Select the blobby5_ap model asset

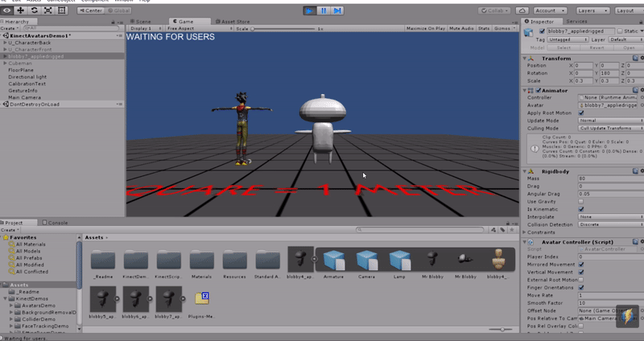tap(103, 299)
